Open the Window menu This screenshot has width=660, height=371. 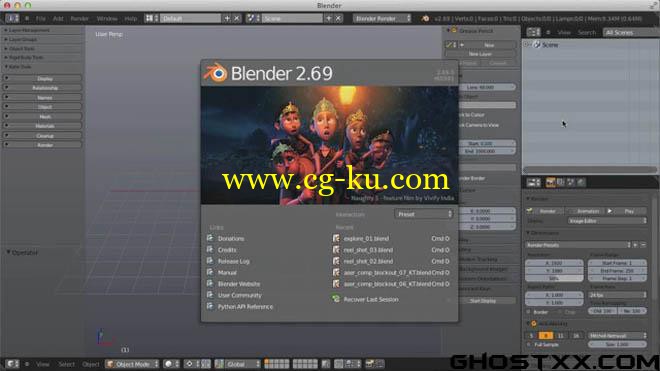(107, 19)
